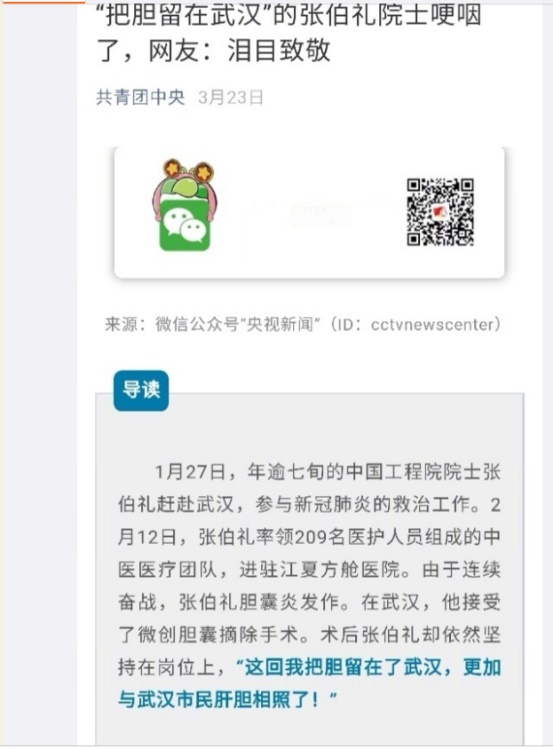Click the paragraph line starting 1月27日
The image size is (553, 749).
point(328,472)
